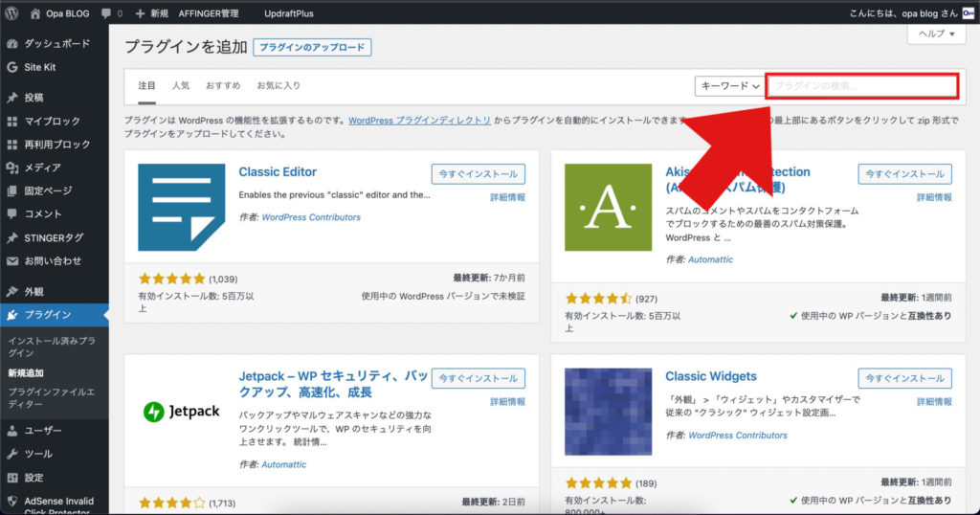
Task: Expand the キーワード search type dropdown
Action: tap(730, 86)
